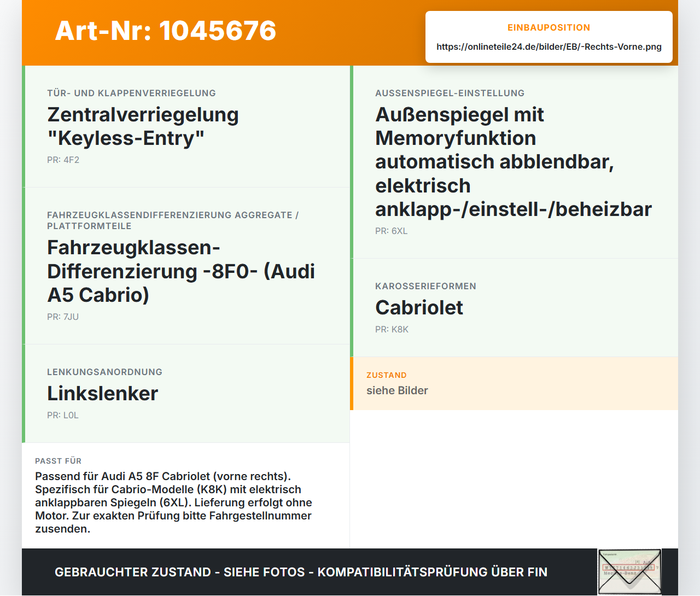Click the AUSSENSPIEGEL-EINSTELLUNG label
The width and height of the screenshot is (700, 596).
(x=450, y=93)
